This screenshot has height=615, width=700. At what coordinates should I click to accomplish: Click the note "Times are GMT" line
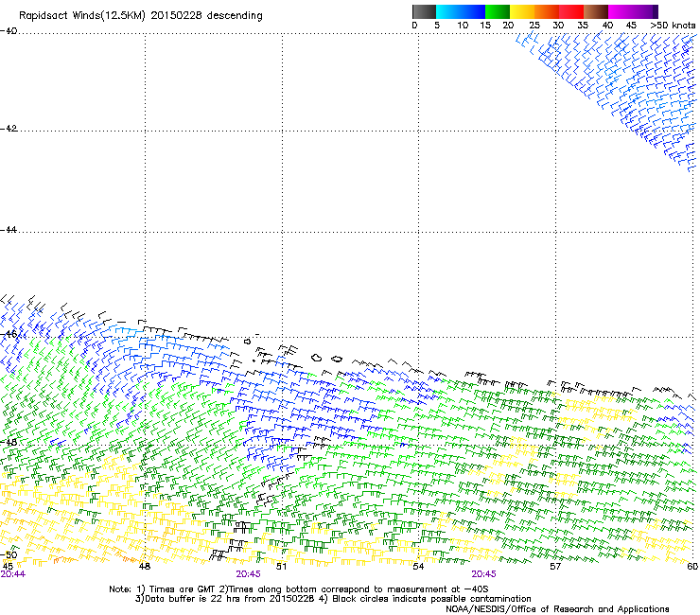299,589
